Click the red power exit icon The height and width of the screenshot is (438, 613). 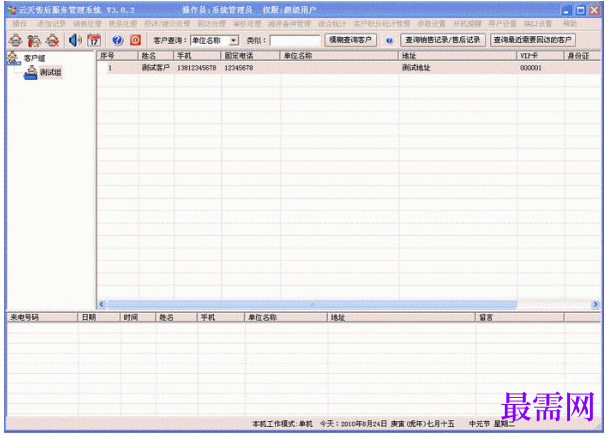coord(135,40)
